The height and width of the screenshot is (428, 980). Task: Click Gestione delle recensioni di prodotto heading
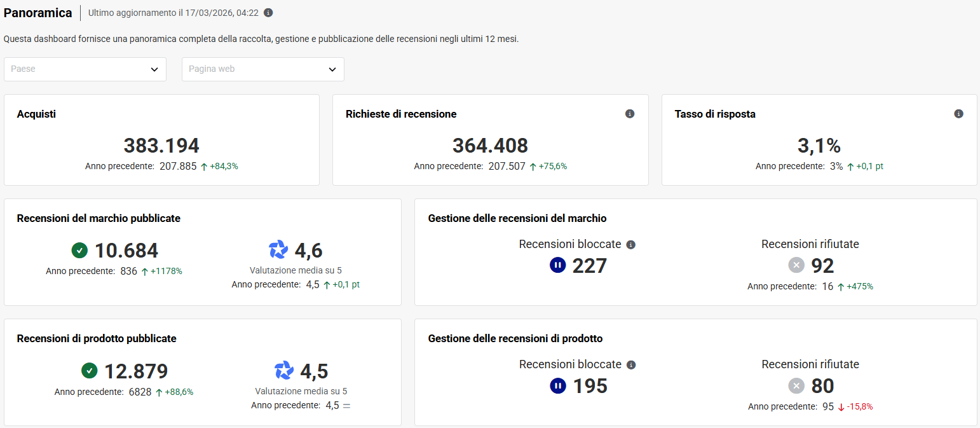coord(515,338)
